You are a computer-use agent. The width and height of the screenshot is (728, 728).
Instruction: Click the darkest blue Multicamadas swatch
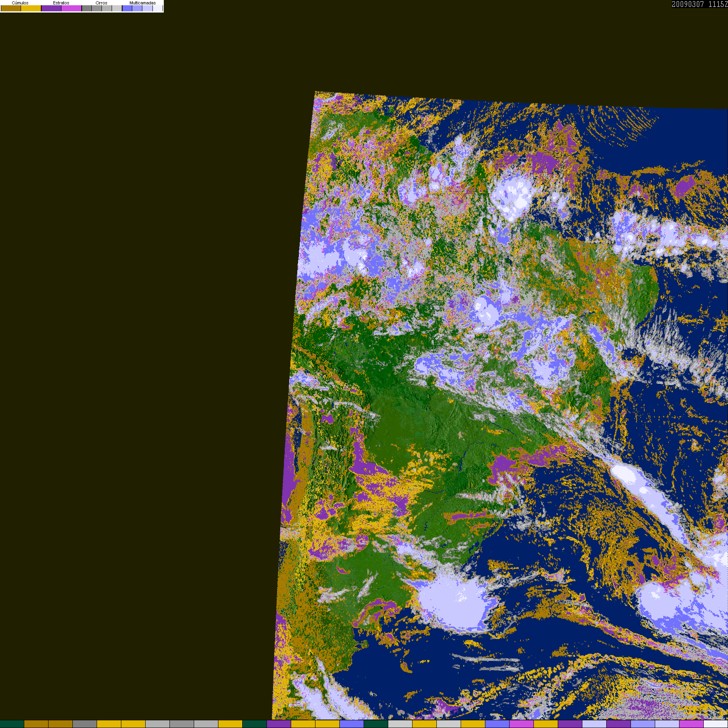click(127, 8)
